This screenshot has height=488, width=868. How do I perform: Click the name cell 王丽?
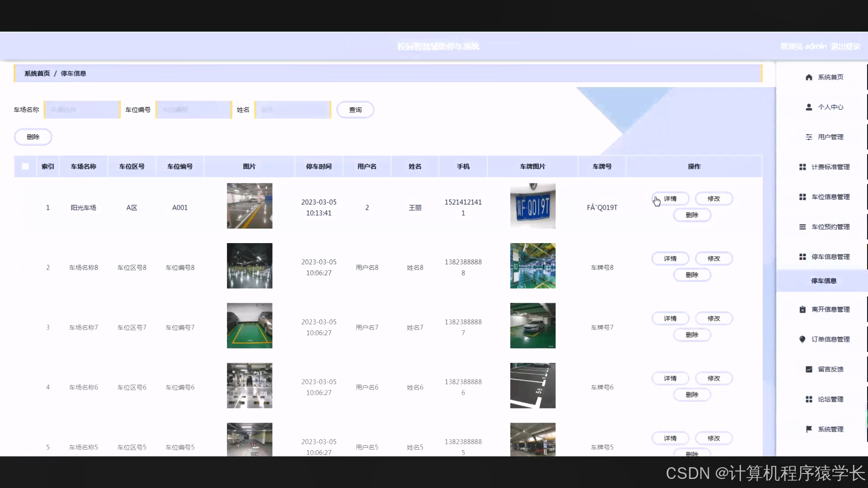[x=415, y=207]
